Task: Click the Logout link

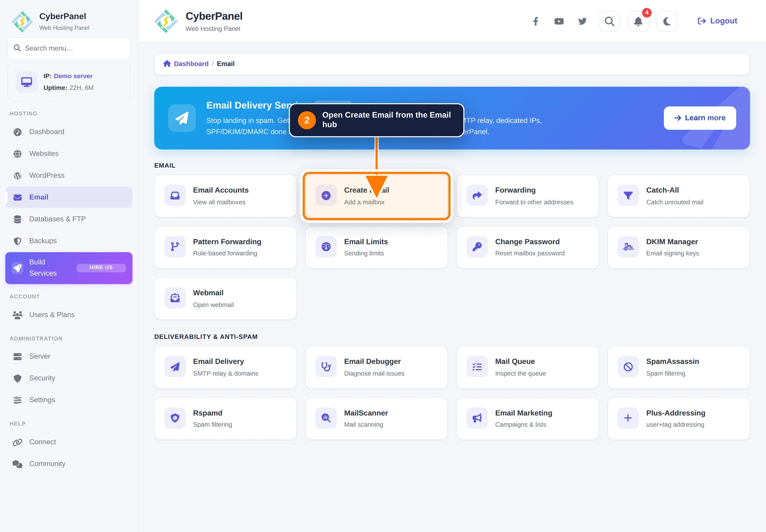Action: tap(717, 21)
